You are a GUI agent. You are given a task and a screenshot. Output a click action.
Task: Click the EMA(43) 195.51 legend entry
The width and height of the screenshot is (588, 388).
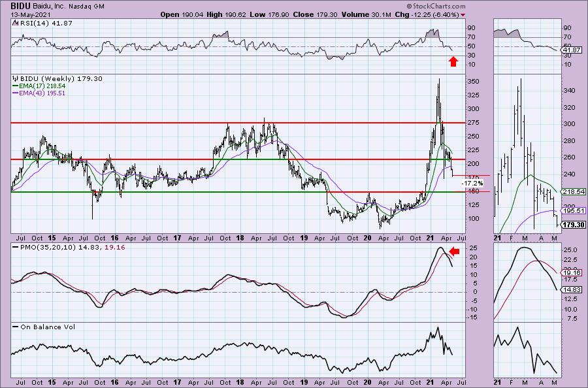click(x=42, y=93)
